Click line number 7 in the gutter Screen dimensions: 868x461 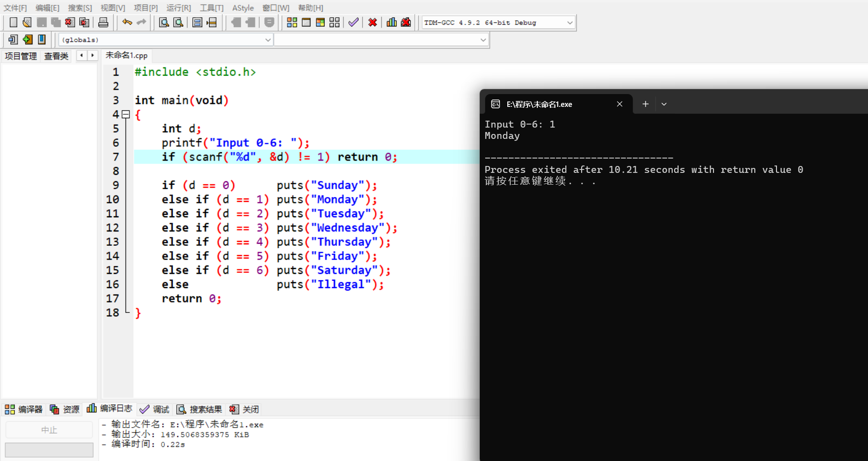[x=116, y=157]
